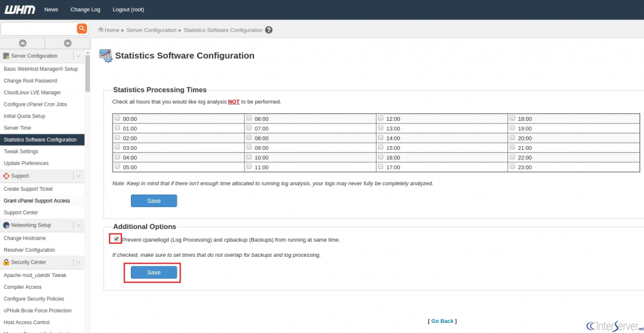Check the 13:00 hour checkbox
This screenshot has width=644, height=333.
(x=380, y=128)
